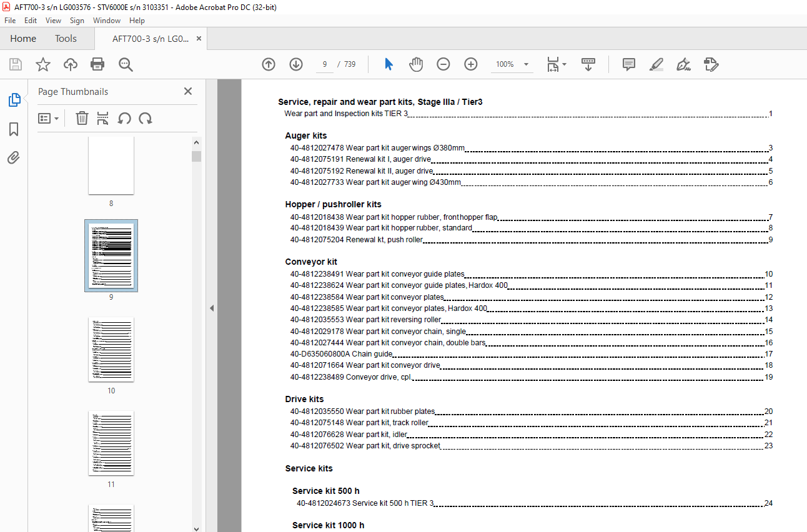Select the AFT700-3 document tab
This screenshot has height=532, width=807.
point(151,39)
